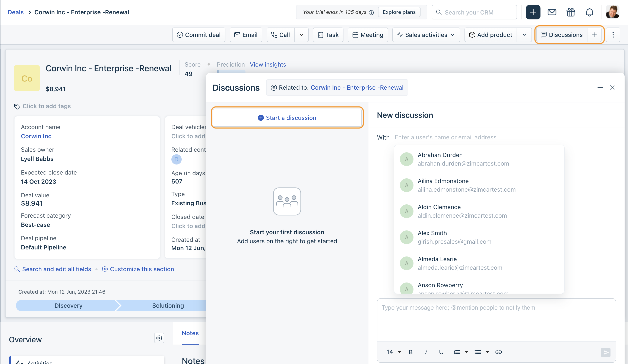Click the dark quick-add plus button
Screen dimensions: 628x364
tap(533, 12)
